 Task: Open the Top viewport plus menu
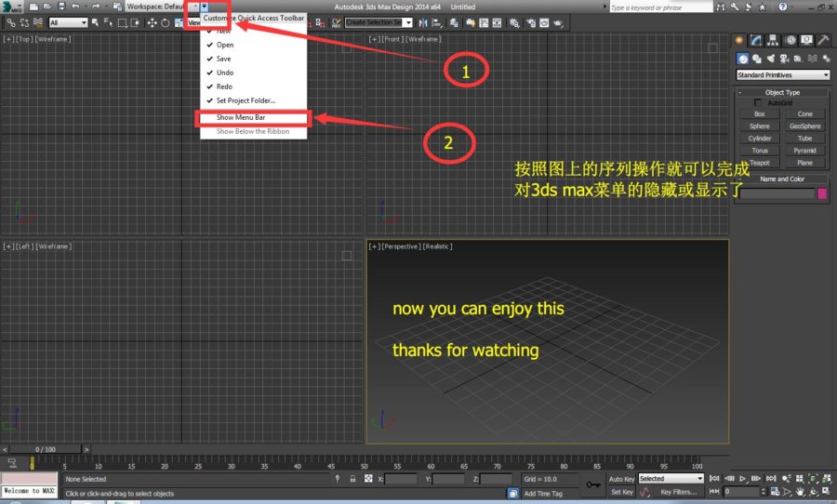coord(8,39)
